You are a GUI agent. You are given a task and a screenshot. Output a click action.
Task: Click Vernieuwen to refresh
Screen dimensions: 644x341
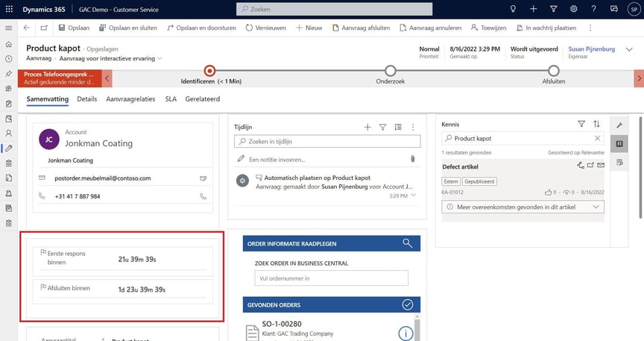click(266, 28)
